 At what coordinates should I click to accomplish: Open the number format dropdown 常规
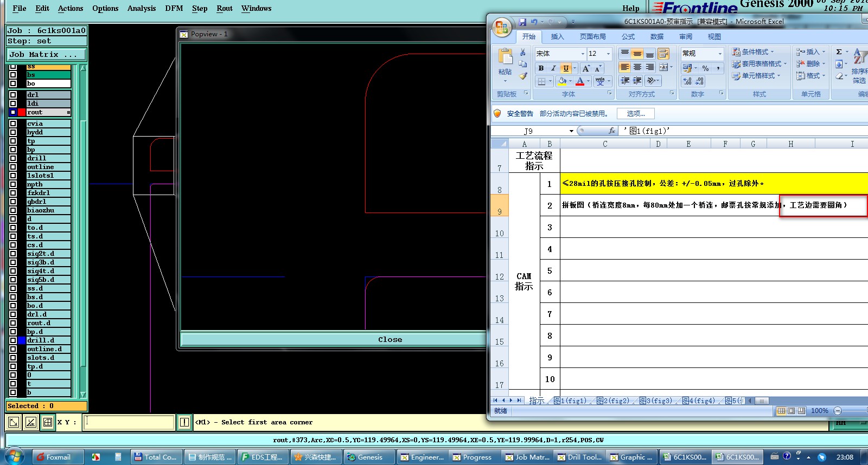pos(720,54)
